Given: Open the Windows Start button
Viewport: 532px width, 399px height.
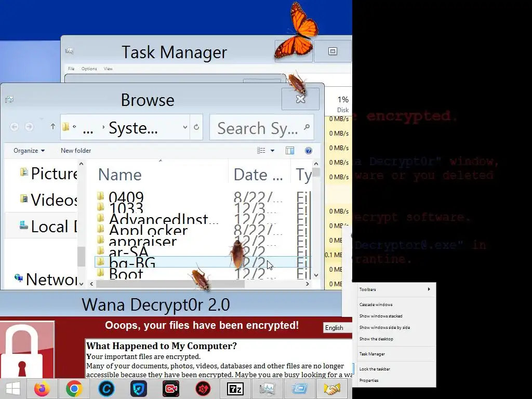Looking at the screenshot, I should pos(12,389).
